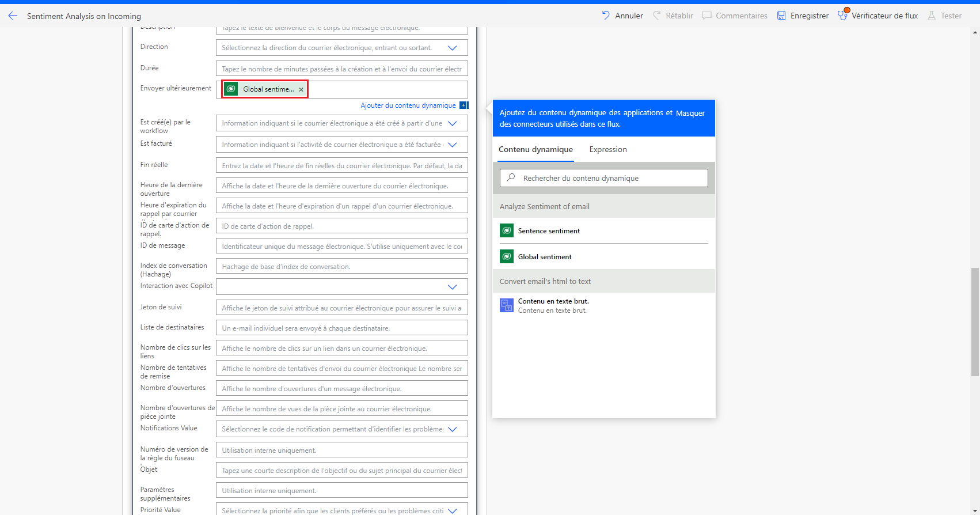Viewport: 980px width, 515px height.
Task: Click the page vertical scrollbar thumb
Action: coord(975,322)
